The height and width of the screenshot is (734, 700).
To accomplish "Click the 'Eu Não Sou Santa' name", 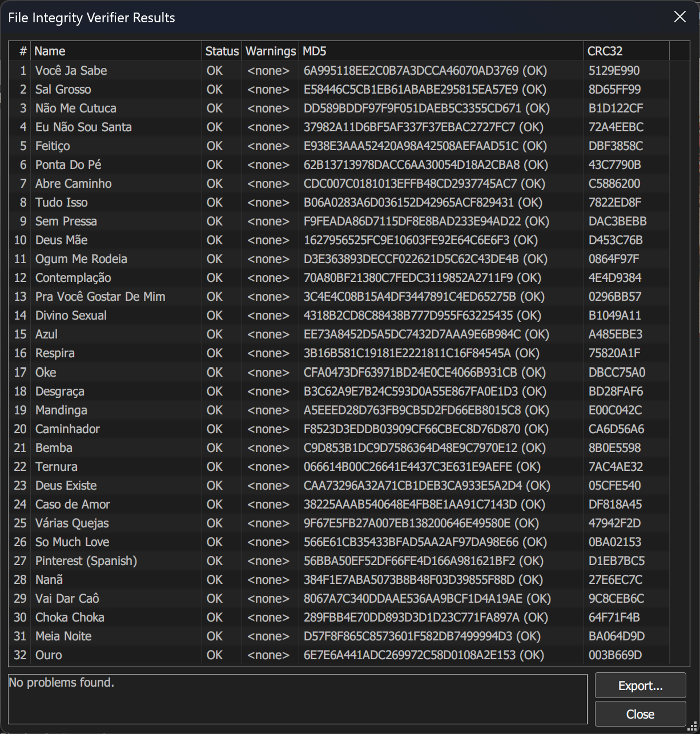I will [x=83, y=127].
